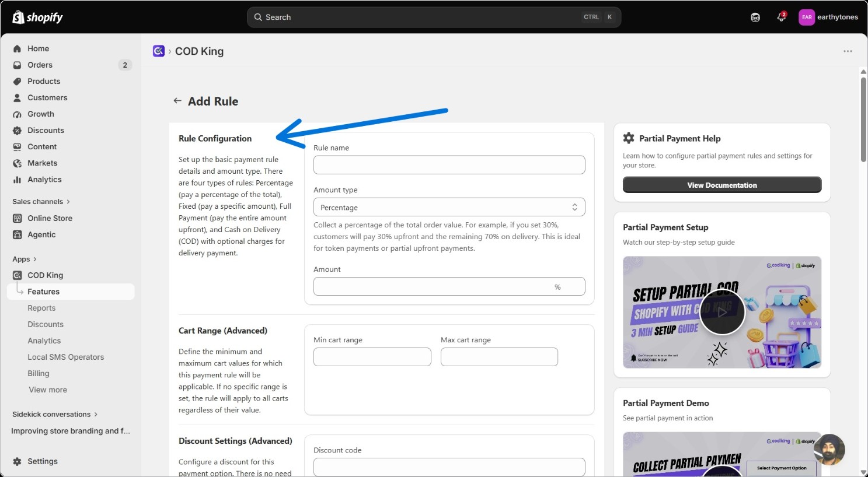Click the Rule Configuration heading

pyautogui.click(x=215, y=138)
